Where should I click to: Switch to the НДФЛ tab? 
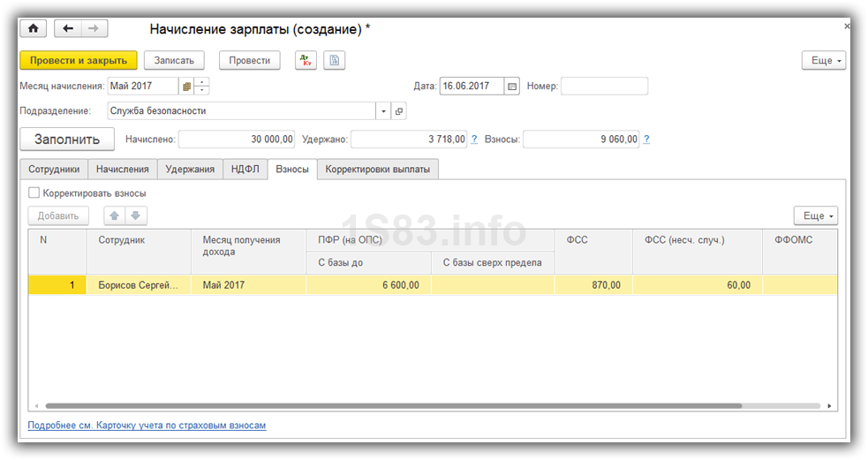[x=245, y=169]
